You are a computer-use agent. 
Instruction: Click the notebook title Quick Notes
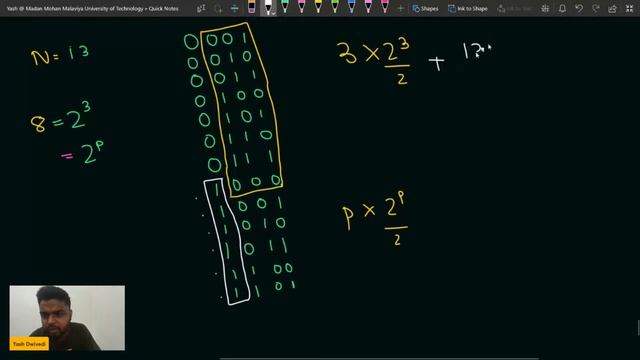pos(163,9)
